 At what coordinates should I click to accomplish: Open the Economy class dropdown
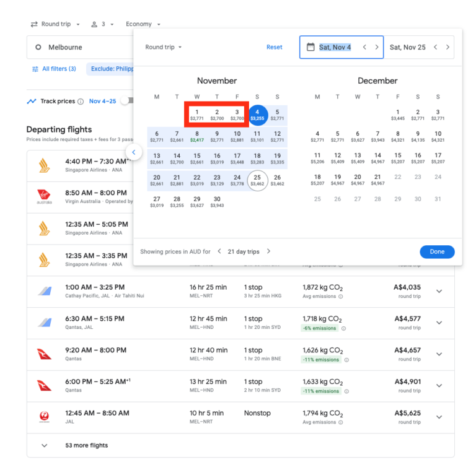coord(143,24)
